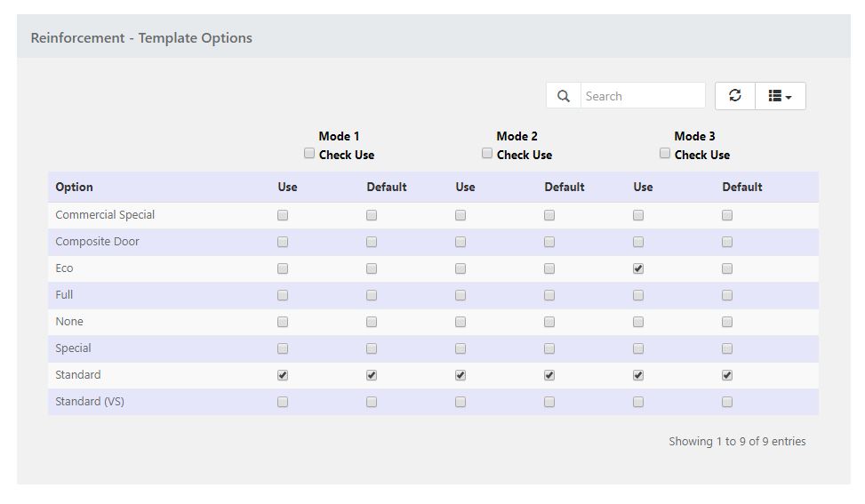Screen dimensions: 865x504
Task: Uncheck Standard Mode 3 Default checkbox
Action: coord(727,375)
